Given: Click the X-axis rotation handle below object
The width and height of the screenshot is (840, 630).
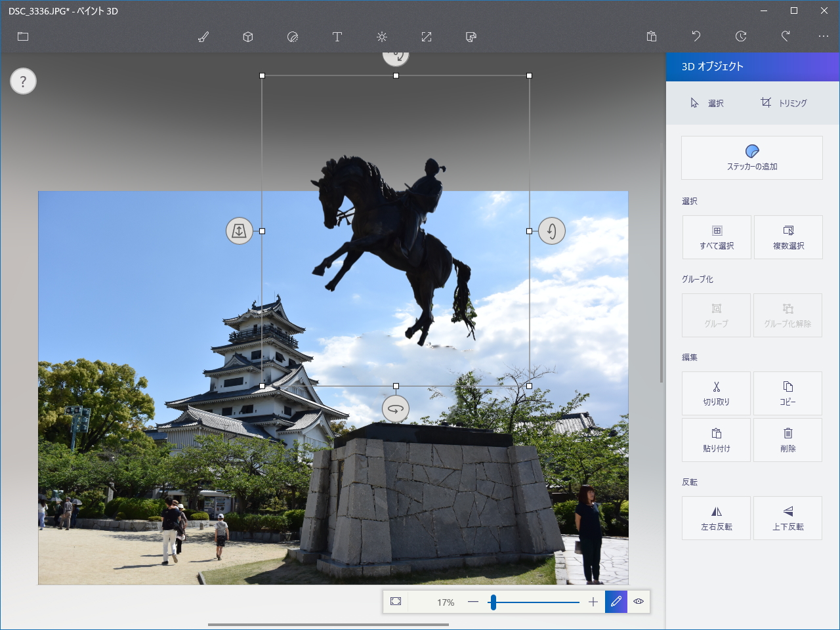Looking at the screenshot, I should click(396, 409).
